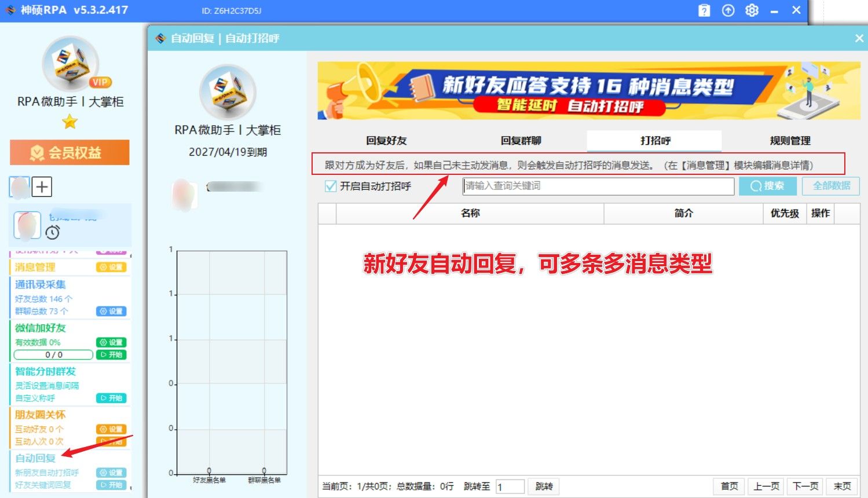Toggle the 开启自动打招呼 checkbox
The image size is (868, 498).
pyautogui.click(x=331, y=186)
